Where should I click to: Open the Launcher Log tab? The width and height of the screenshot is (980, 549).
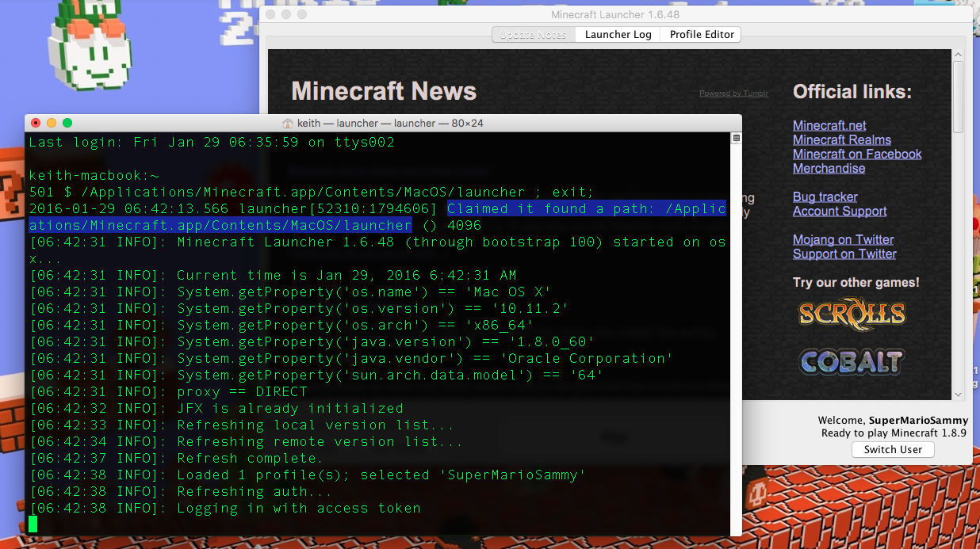tap(618, 35)
